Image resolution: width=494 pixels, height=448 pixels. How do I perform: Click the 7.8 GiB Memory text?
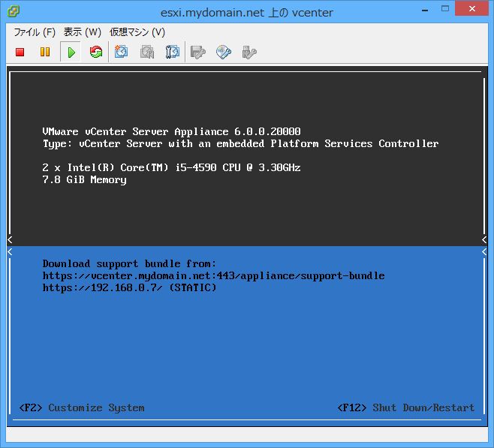(x=84, y=180)
